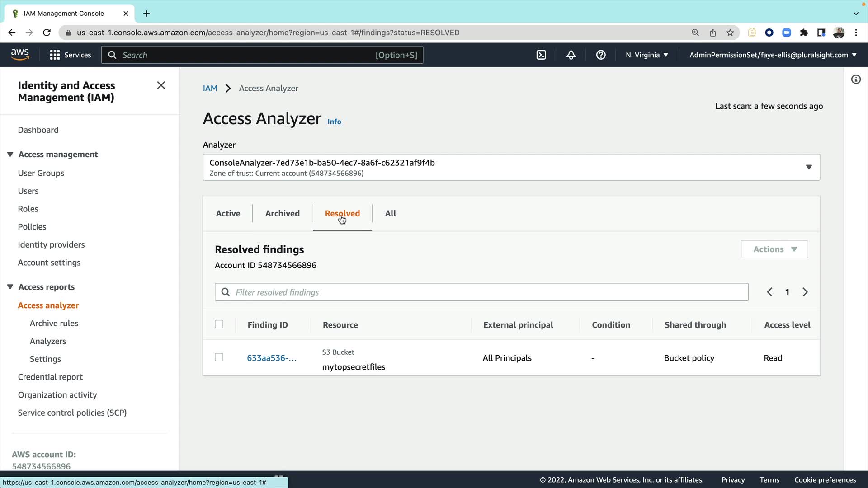The image size is (868, 488).
Task: Open the N. Virginia region dropdown
Action: (647, 55)
